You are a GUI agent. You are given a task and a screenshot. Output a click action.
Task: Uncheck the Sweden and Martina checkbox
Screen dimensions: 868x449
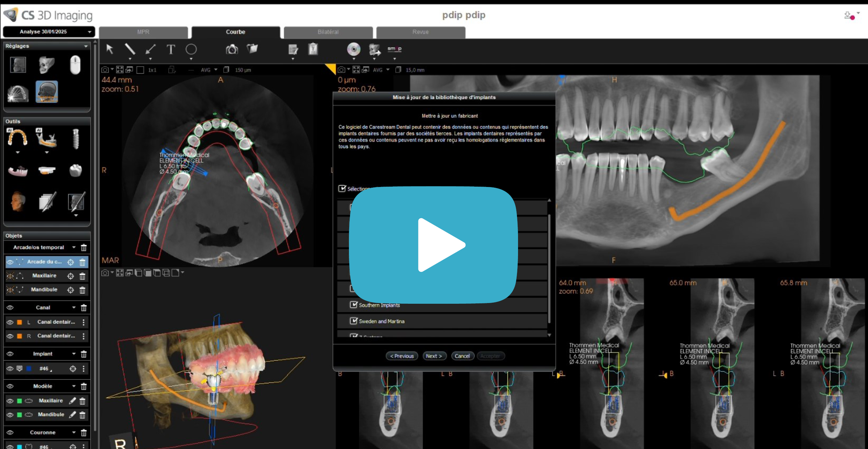pos(353,321)
